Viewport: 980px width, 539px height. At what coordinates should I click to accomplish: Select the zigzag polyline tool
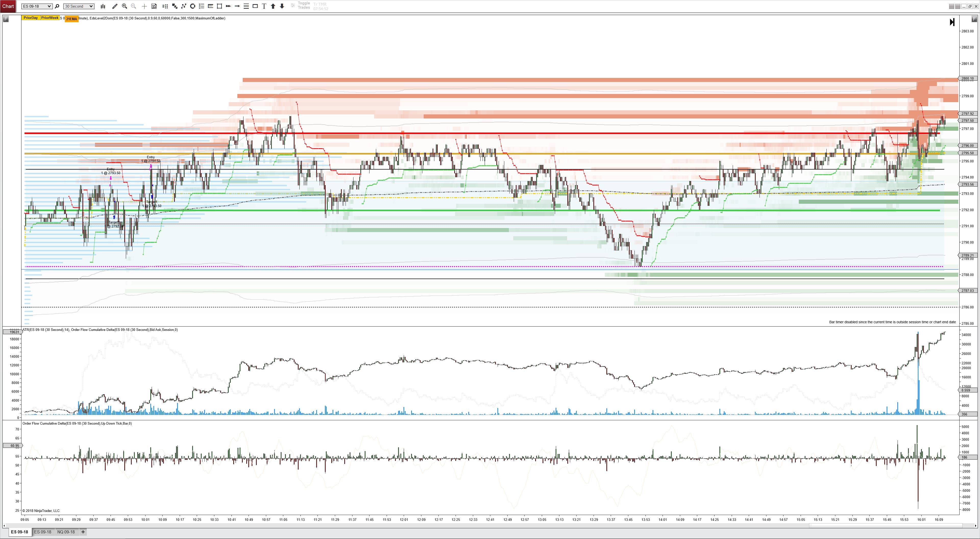pyautogui.click(x=184, y=6)
